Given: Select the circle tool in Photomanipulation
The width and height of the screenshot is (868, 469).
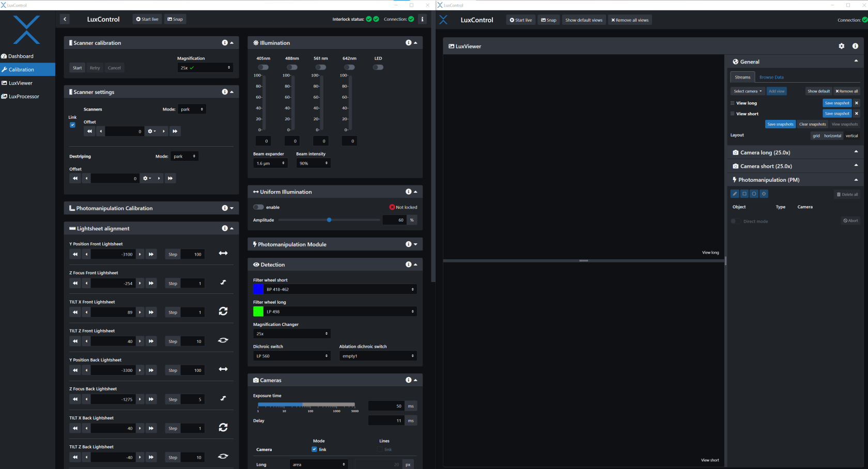Looking at the screenshot, I should coord(754,194).
